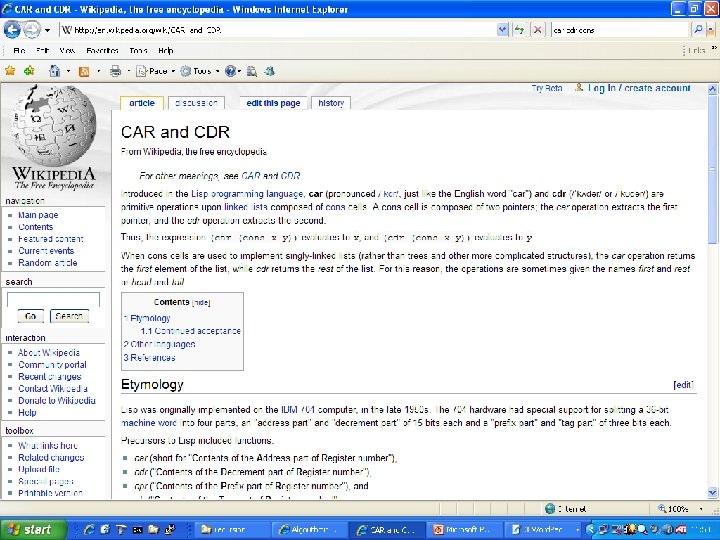
Task: Open search provider options dropdown arrow
Action: coord(711,30)
